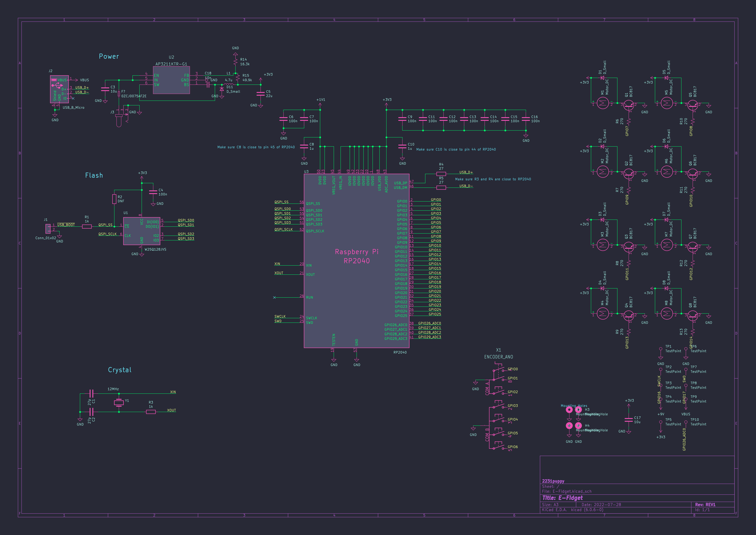Click the 'AP3211KTR-G1' part name
The height and width of the screenshot is (535, 756).
[171, 64]
